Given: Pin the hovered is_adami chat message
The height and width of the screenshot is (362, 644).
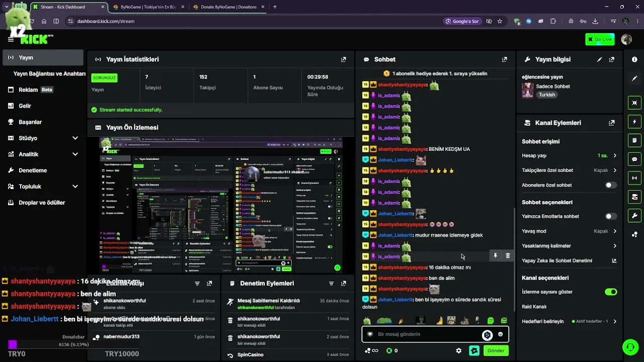Looking at the screenshot, I should [x=495, y=256].
